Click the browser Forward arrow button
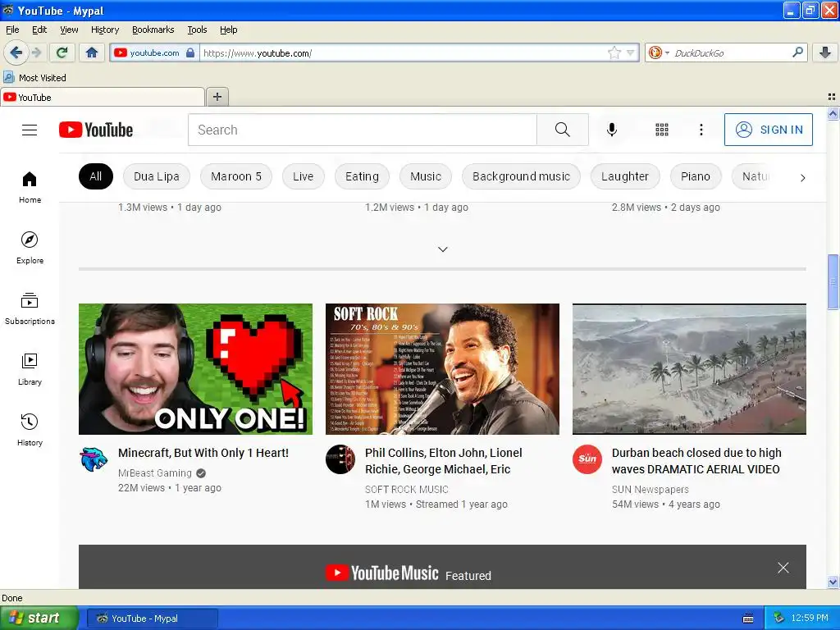This screenshot has width=840, height=630. (36, 52)
